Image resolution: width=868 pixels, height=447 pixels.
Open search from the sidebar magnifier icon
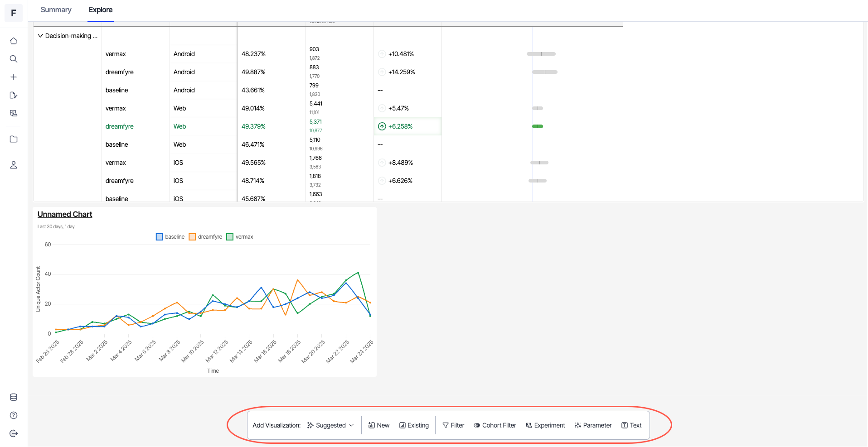[14, 59]
